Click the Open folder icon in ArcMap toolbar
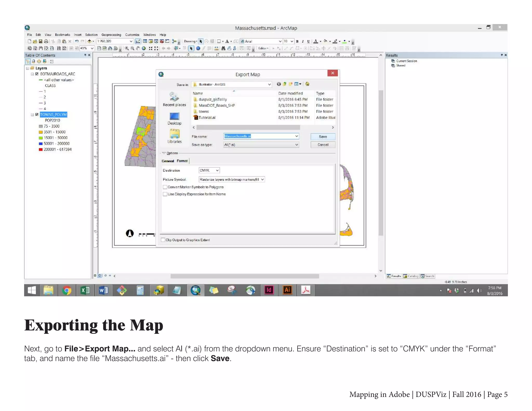The image size is (532, 411). pyautogui.click(x=35, y=41)
